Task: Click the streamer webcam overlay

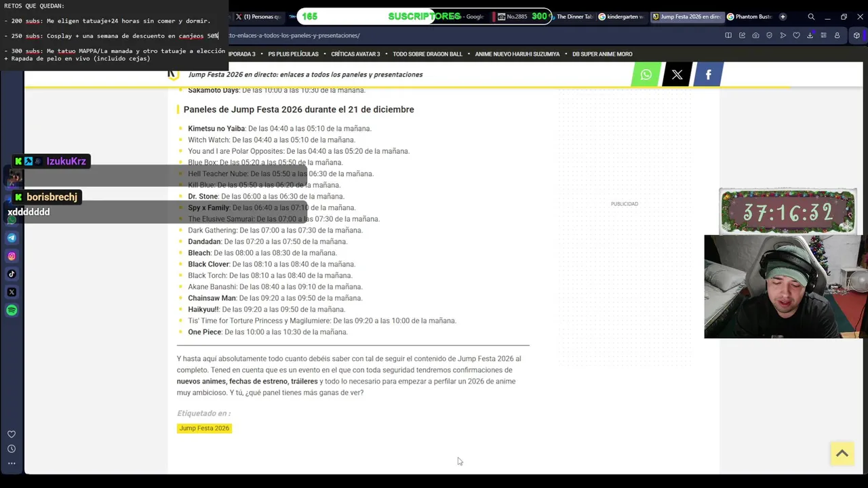Action: point(786,287)
